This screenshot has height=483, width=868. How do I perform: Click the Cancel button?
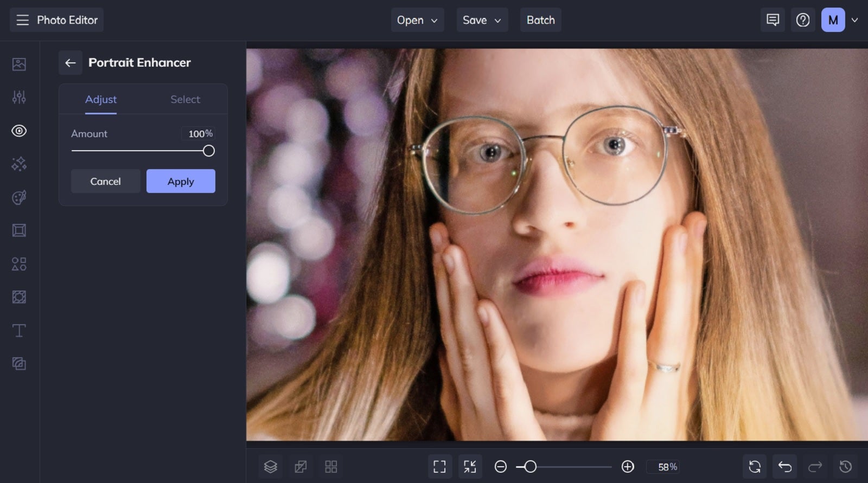pos(105,182)
